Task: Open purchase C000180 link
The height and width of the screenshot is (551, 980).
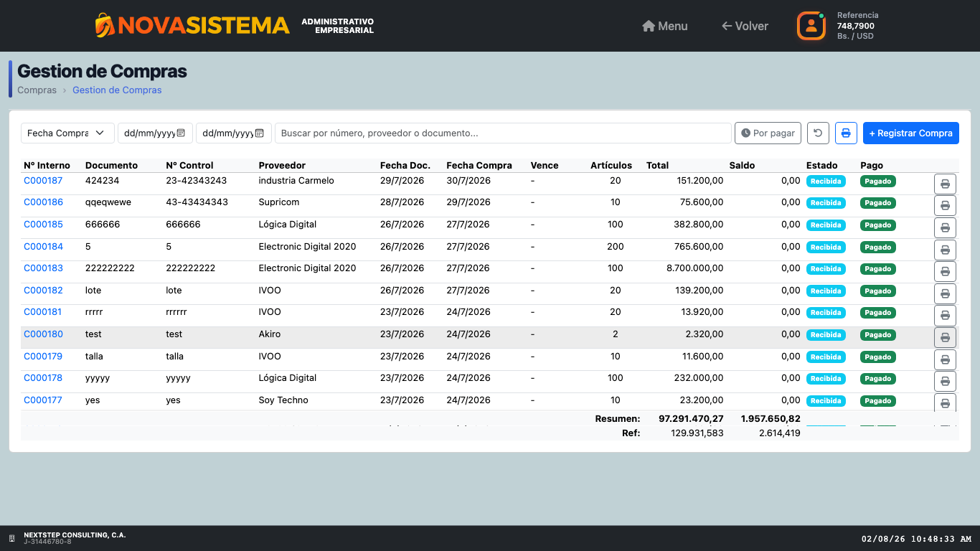Action: (x=43, y=334)
